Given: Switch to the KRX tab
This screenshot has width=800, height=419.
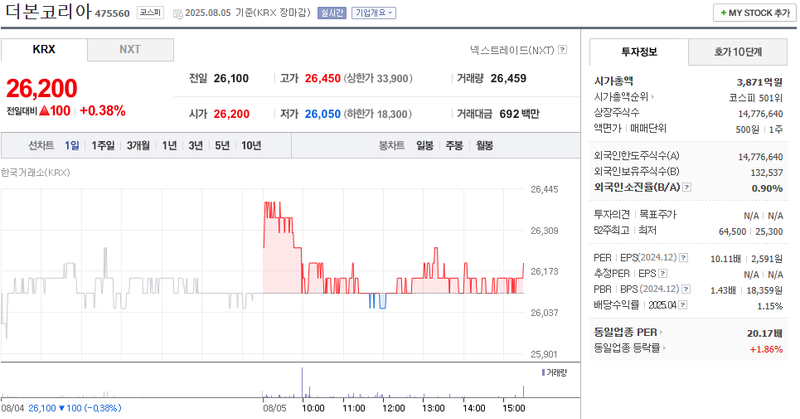Looking at the screenshot, I should [x=44, y=50].
